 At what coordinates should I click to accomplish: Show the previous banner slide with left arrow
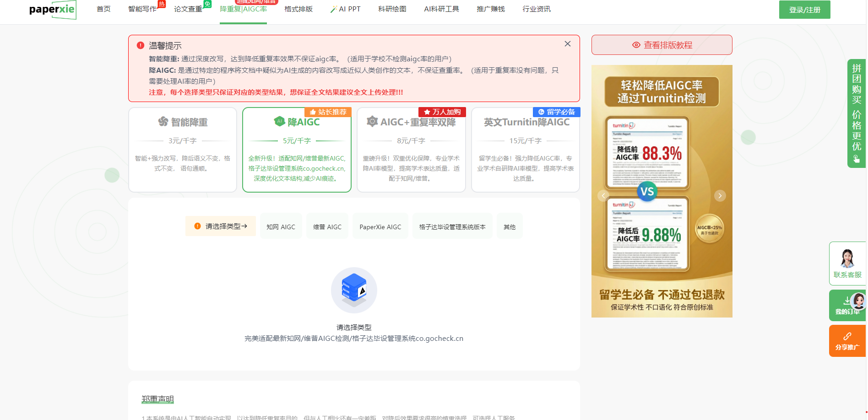coord(603,196)
